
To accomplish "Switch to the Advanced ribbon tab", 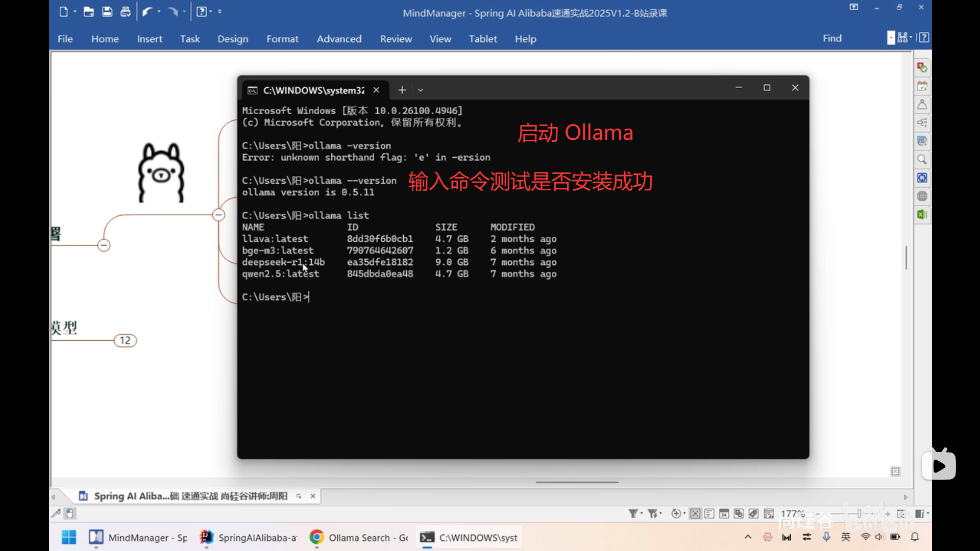I will pyautogui.click(x=339, y=39).
